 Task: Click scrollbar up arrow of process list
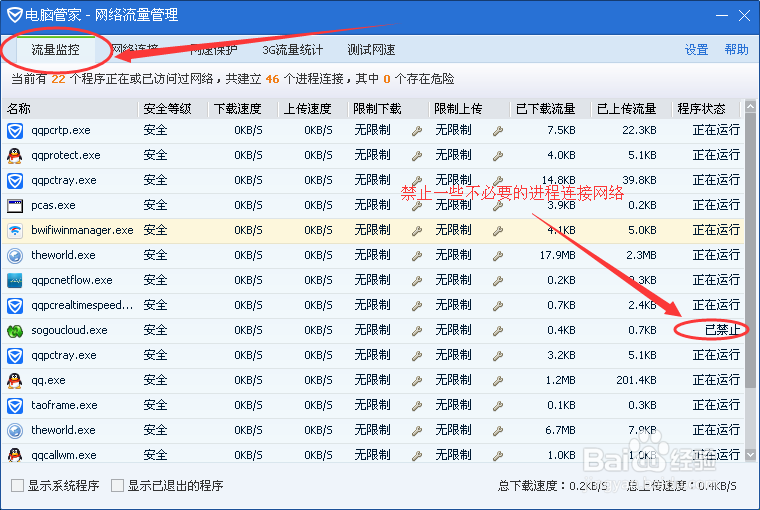pyautogui.click(x=750, y=106)
